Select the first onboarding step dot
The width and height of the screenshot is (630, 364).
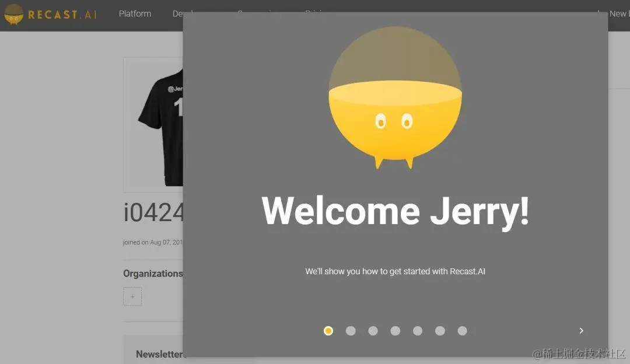(x=328, y=331)
